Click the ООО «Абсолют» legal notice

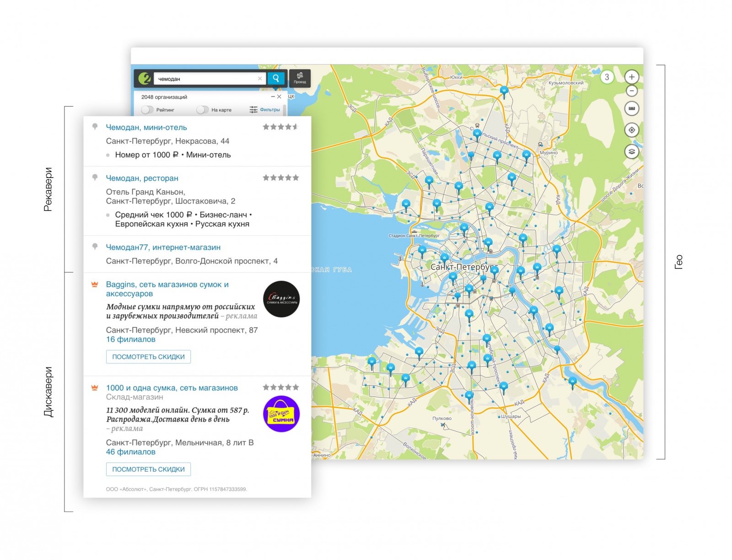[177, 489]
